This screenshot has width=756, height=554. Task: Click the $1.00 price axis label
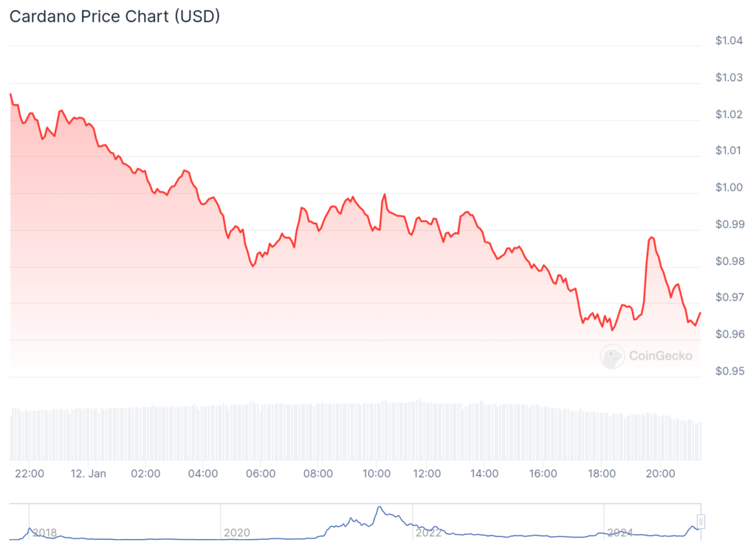click(x=729, y=187)
